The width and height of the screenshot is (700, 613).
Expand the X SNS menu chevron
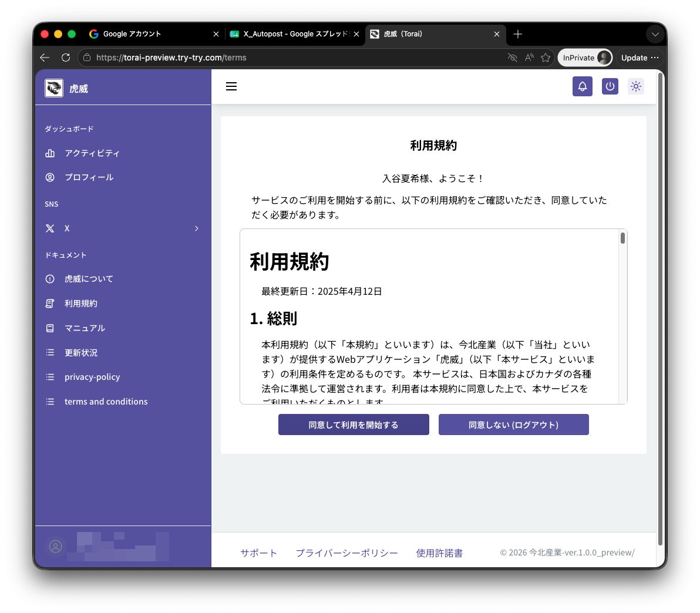click(196, 228)
